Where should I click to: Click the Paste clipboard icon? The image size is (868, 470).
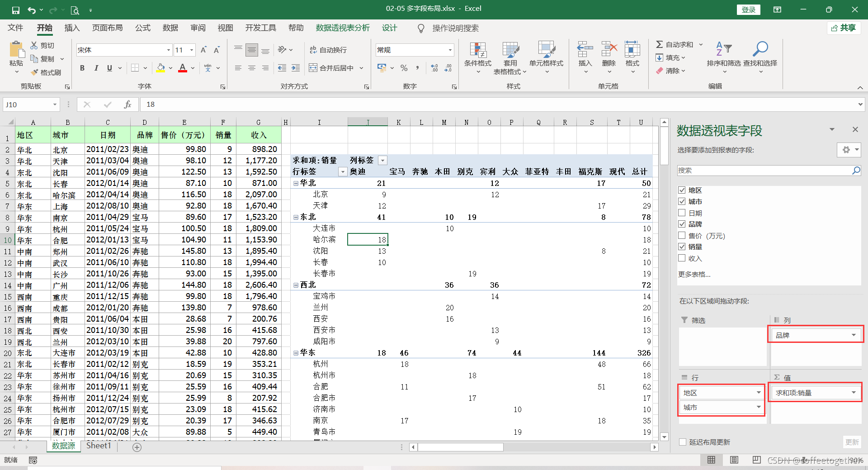pos(17,49)
